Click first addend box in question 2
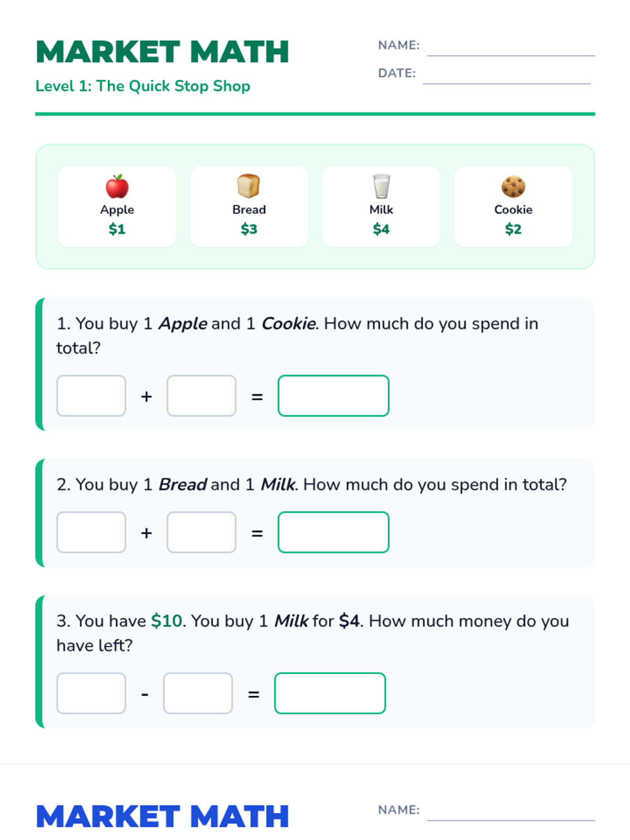Viewport: 630px width, 840px height. pyautogui.click(x=91, y=532)
